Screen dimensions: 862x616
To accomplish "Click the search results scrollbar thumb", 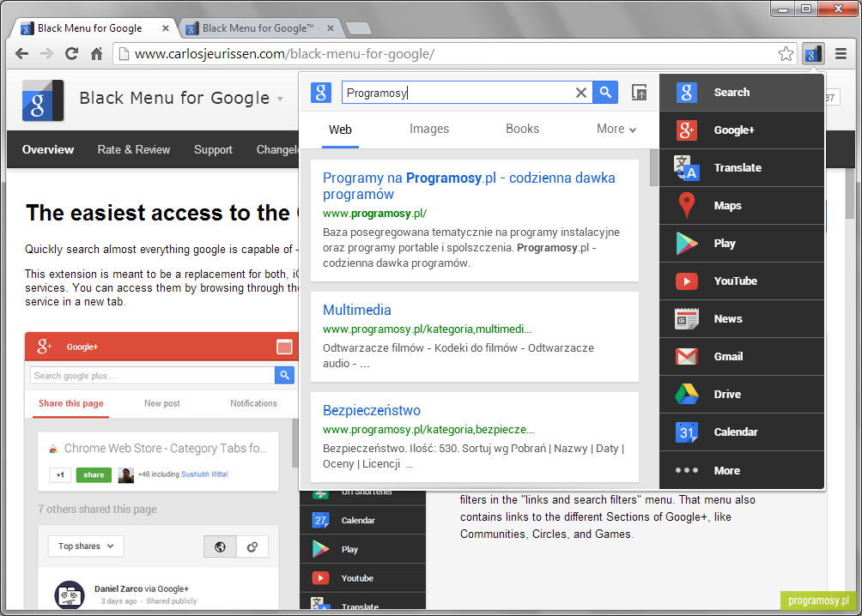I will coord(653,167).
